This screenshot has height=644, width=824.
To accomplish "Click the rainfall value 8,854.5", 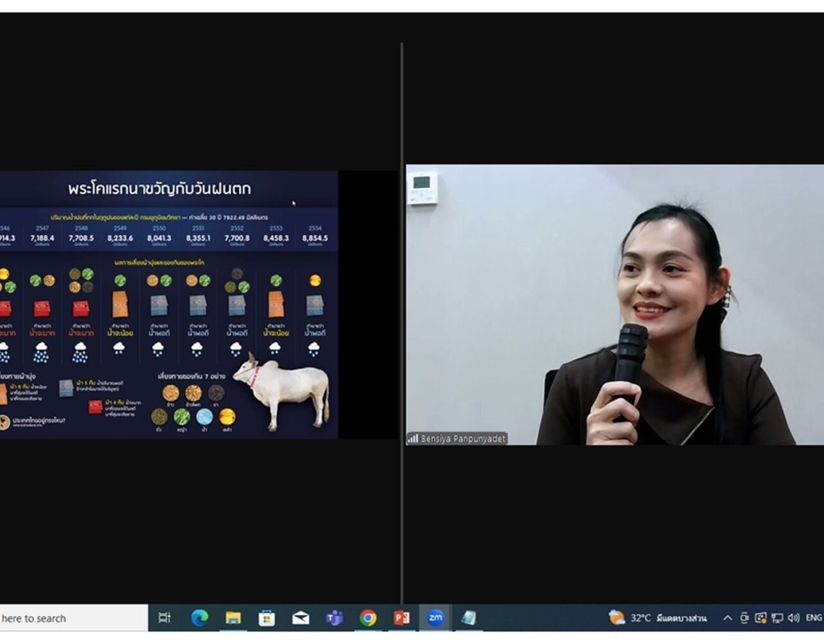I will coord(315,238).
